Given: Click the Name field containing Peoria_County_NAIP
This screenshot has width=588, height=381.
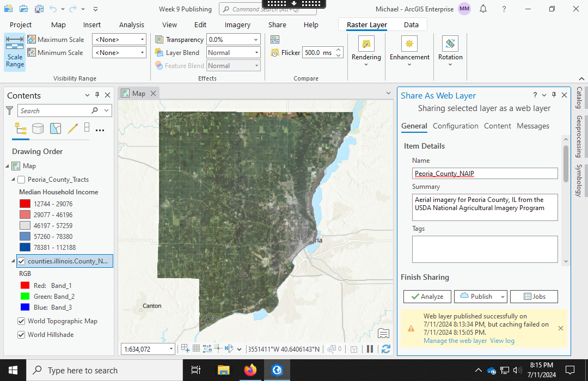Looking at the screenshot, I should [x=485, y=173].
